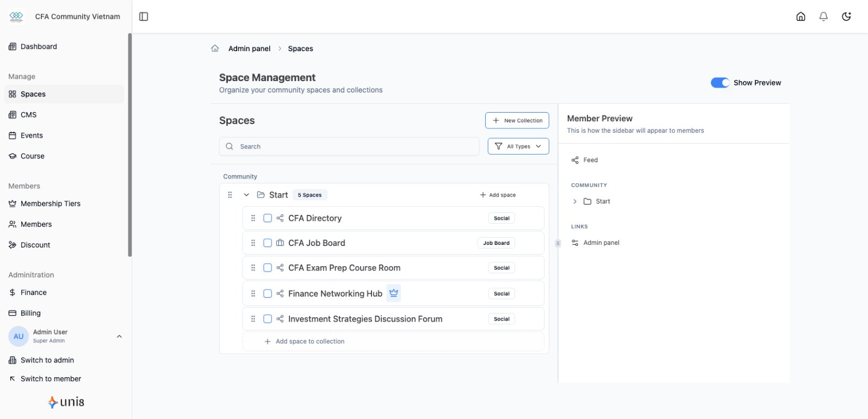Collapse the Start collection chevron
The height and width of the screenshot is (419, 868).
(246, 195)
